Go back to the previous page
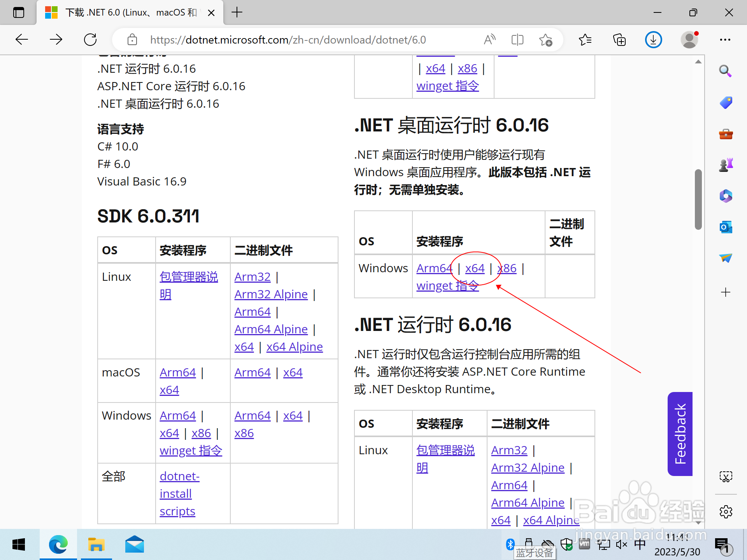747x560 pixels. tap(22, 40)
